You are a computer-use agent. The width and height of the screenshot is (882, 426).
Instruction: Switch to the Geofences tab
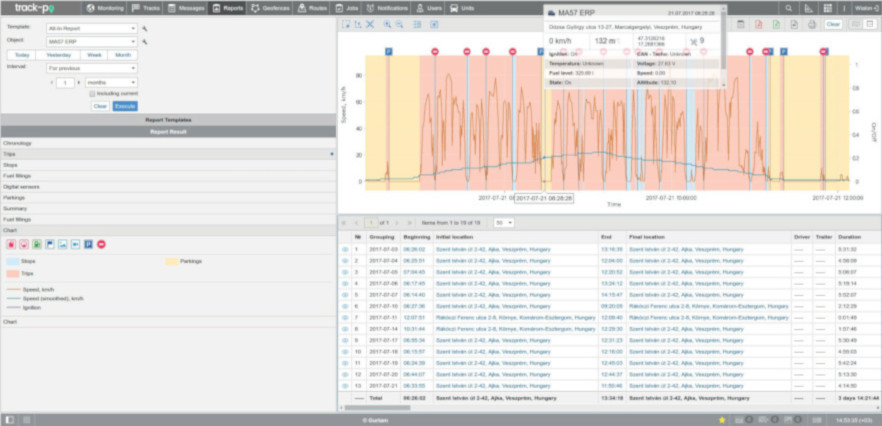coord(270,7)
